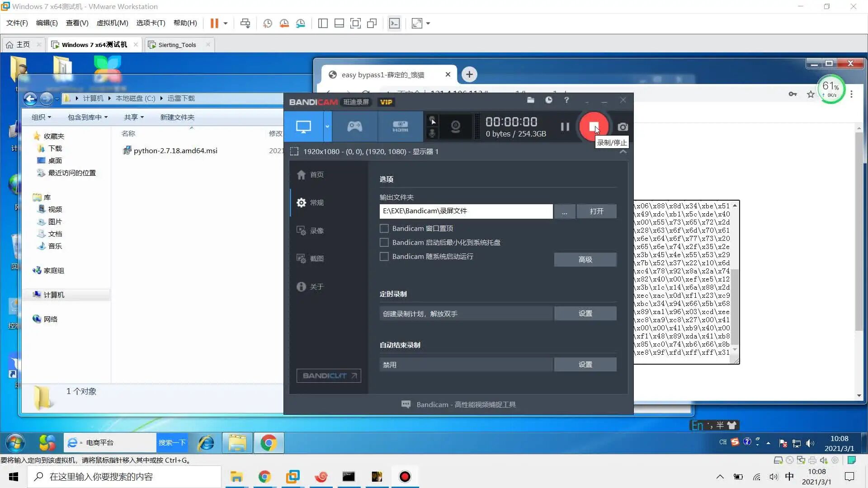
Task: Select Bandicam HDMI device recording mode
Action: (400, 127)
